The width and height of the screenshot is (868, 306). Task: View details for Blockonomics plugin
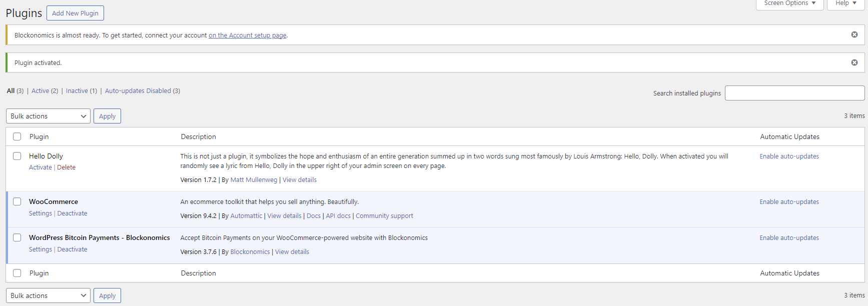pos(292,251)
